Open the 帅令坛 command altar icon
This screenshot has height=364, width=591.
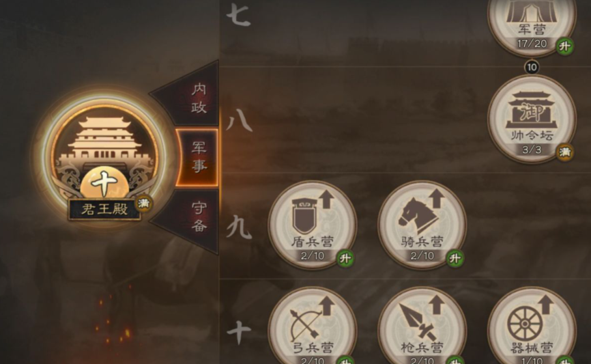pos(532,119)
